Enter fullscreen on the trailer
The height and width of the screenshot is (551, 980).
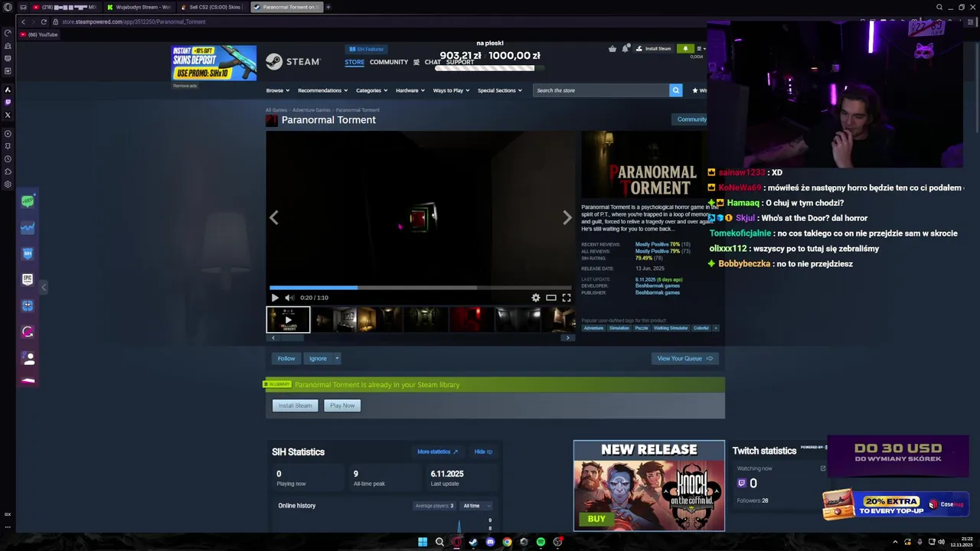[567, 298]
